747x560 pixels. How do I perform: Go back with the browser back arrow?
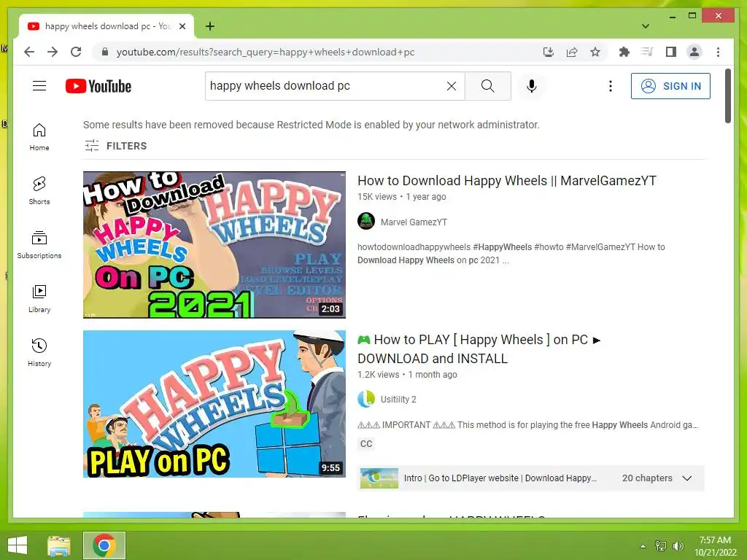click(x=29, y=52)
